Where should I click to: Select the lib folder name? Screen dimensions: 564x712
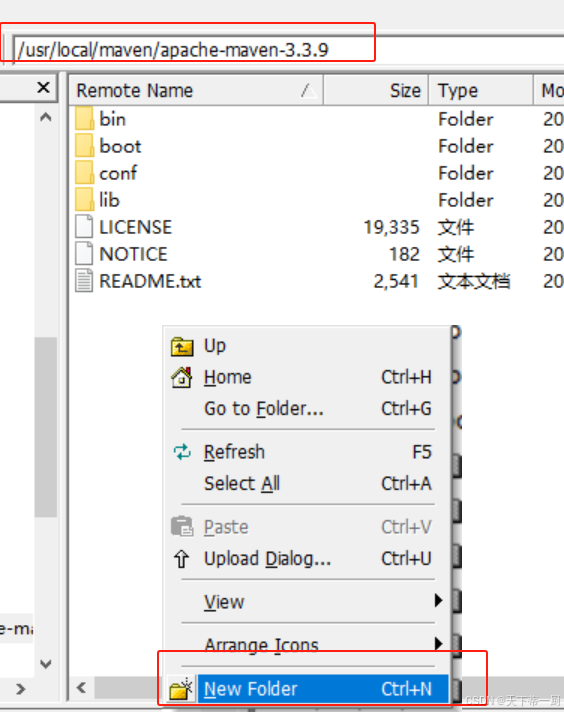109,200
